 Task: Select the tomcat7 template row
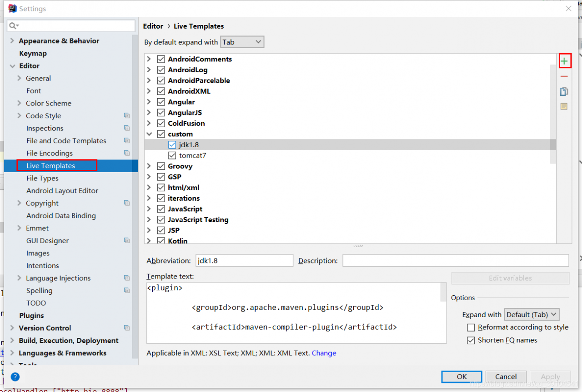point(350,155)
